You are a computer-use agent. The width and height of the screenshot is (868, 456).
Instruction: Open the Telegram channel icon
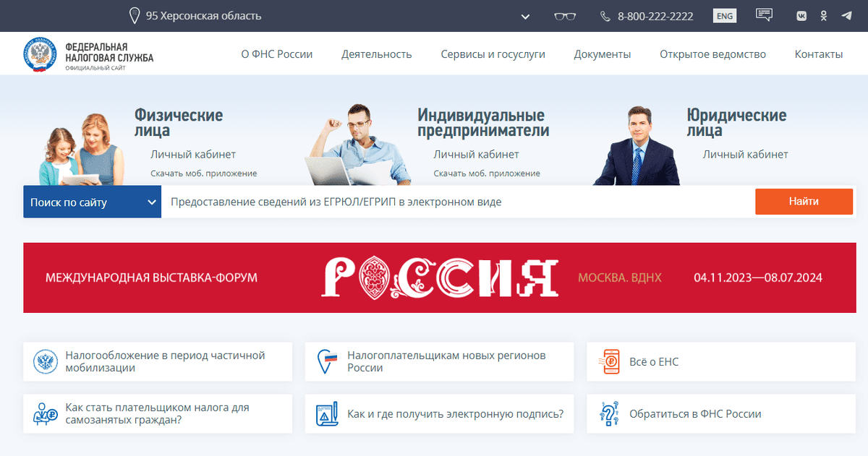click(846, 16)
